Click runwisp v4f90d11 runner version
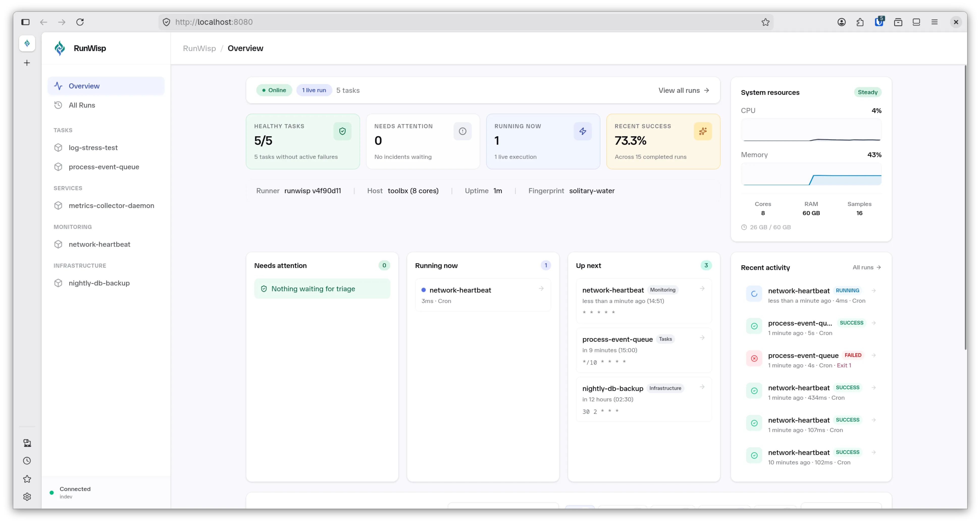Screen dimensions: 980x523 tap(312, 191)
